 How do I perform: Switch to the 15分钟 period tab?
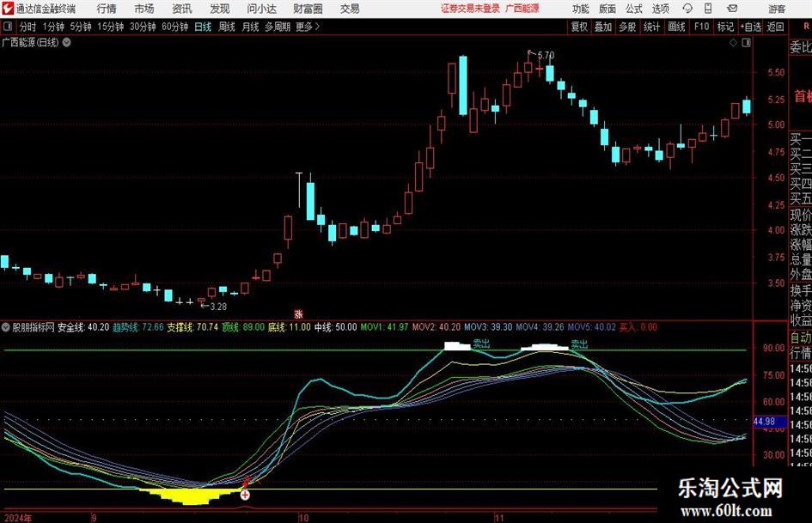pos(110,27)
